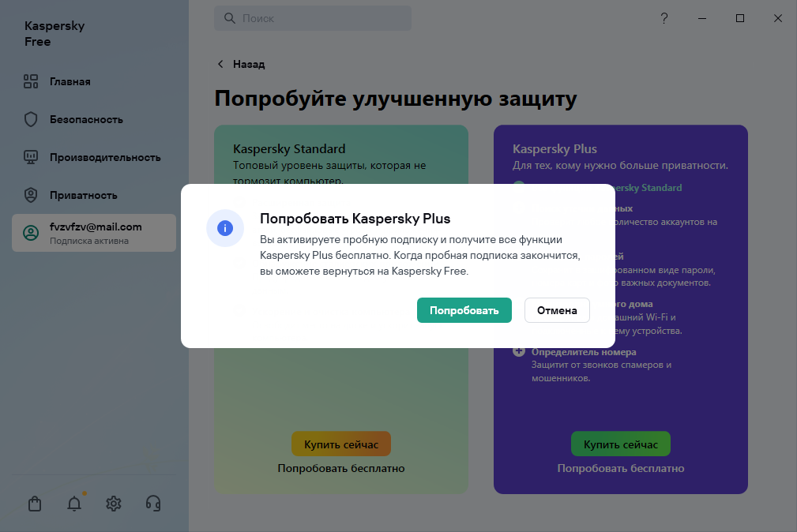
Task: Open support via the headset icon
Action: [153, 504]
